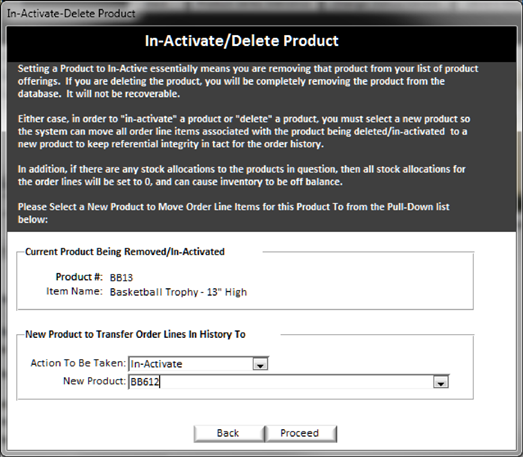The image size is (523, 457).
Task: Click the Proceed button
Action: (300, 433)
